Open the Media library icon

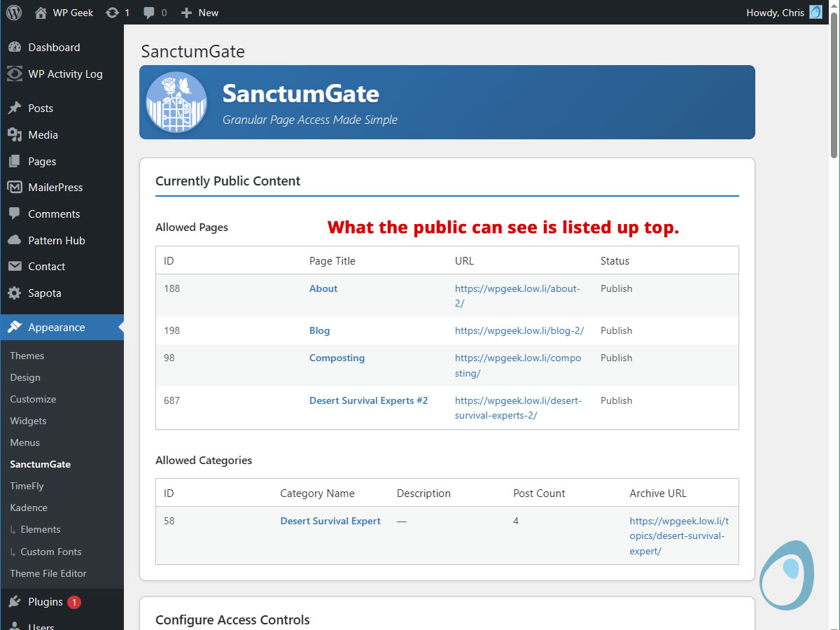[x=15, y=134]
